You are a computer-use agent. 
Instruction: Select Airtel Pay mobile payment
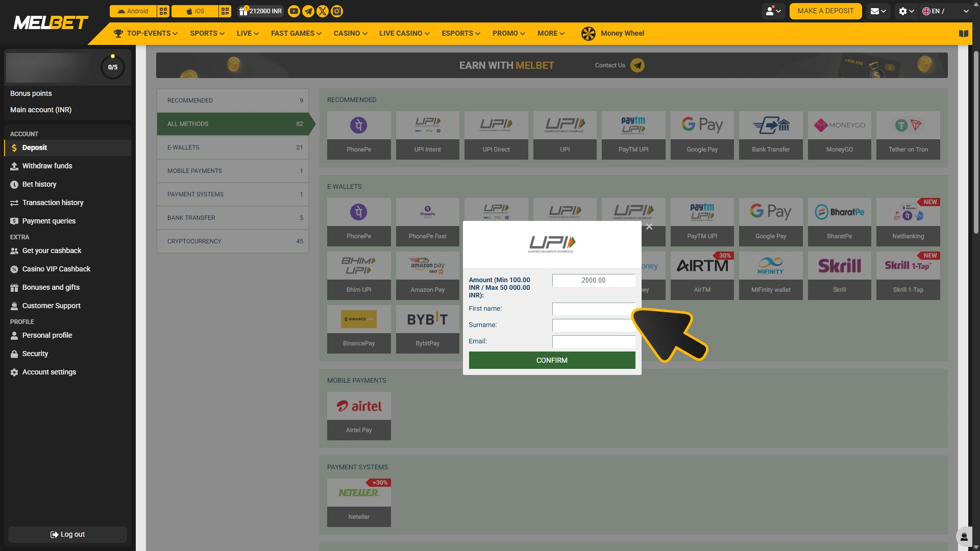tap(359, 416)
